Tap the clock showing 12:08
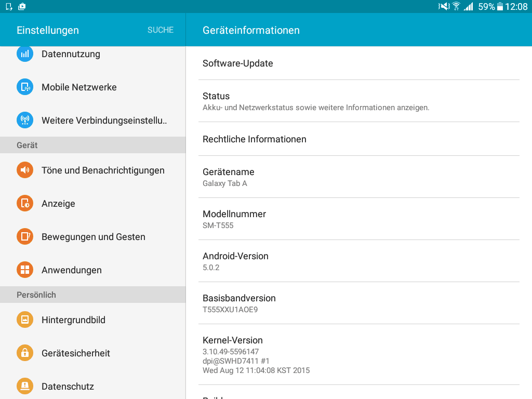 516,6
